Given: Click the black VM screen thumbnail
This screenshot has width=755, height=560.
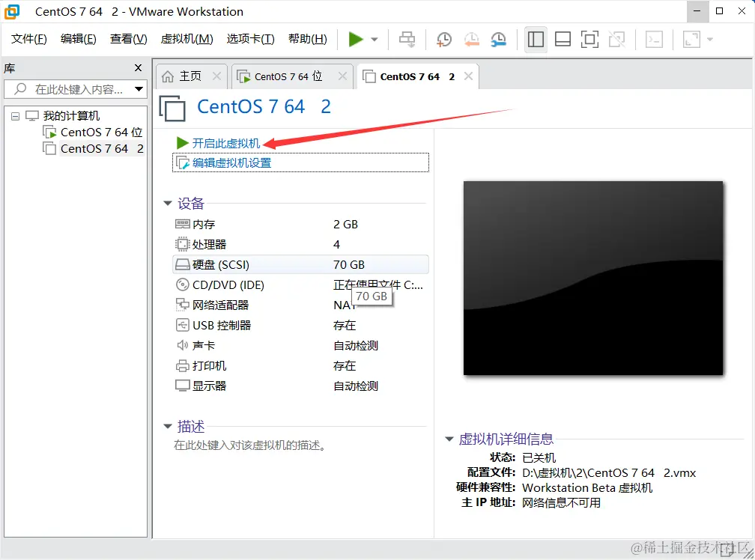Looking at the screenshot, I should pyautogui.click(x=595, y=279).
